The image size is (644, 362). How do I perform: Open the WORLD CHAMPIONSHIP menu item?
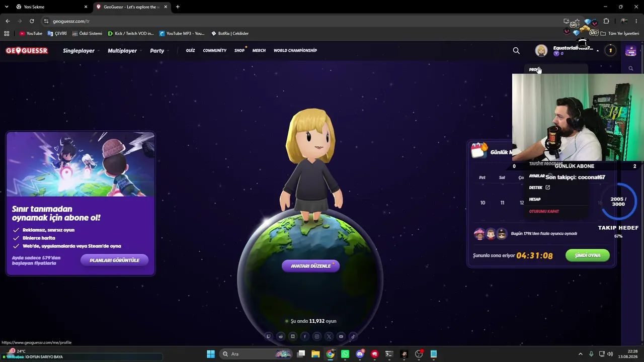coord(295,50)
